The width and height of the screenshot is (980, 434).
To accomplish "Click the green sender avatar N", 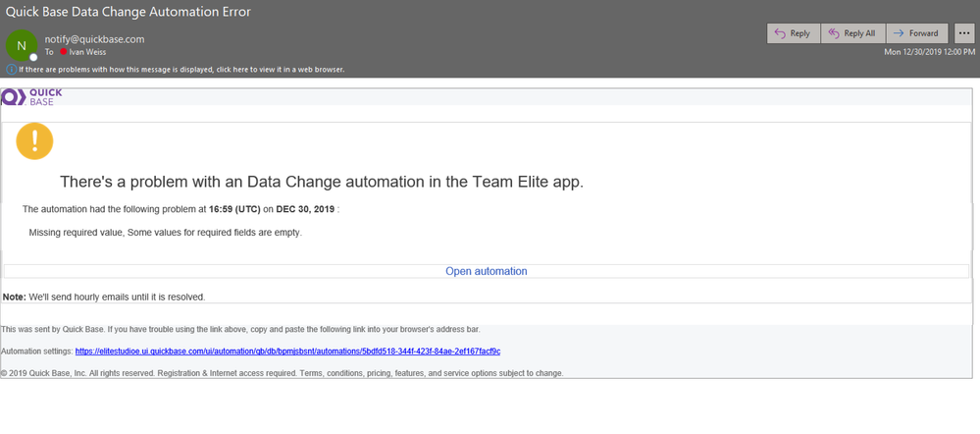I will pyautogui.click(x=22, y=45).
